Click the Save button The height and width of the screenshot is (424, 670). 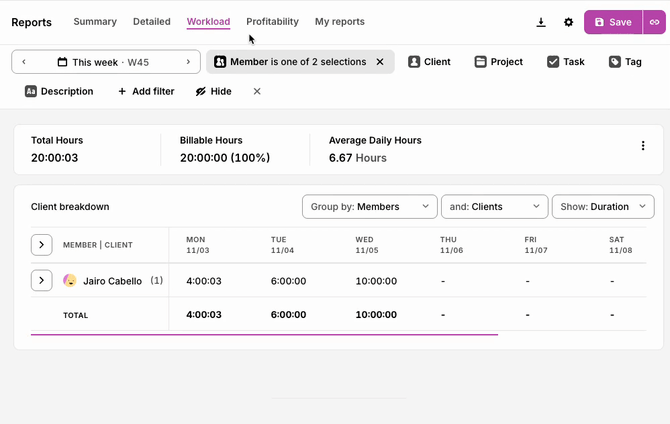(x=613, y=22)
